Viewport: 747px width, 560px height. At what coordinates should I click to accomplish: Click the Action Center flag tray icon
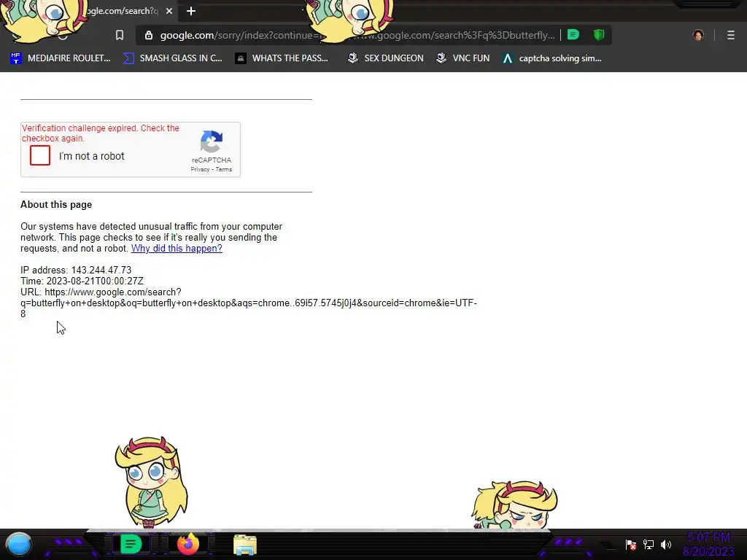click(x=631, y=545)
